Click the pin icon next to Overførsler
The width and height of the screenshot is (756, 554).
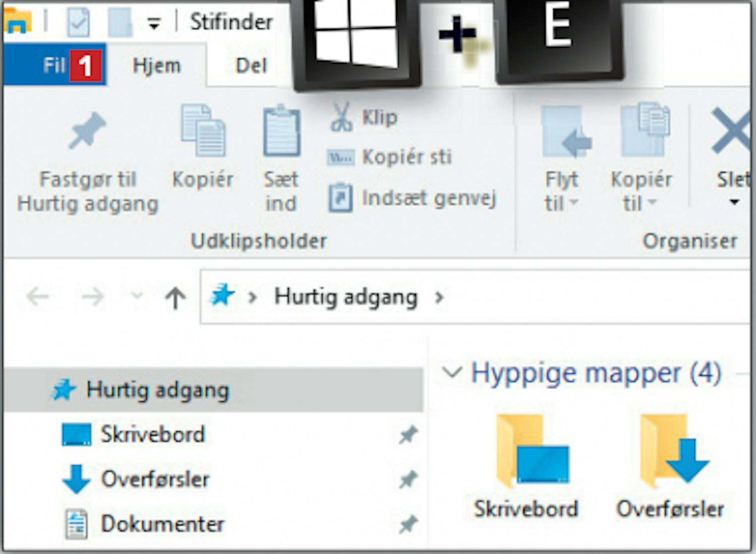408,479
